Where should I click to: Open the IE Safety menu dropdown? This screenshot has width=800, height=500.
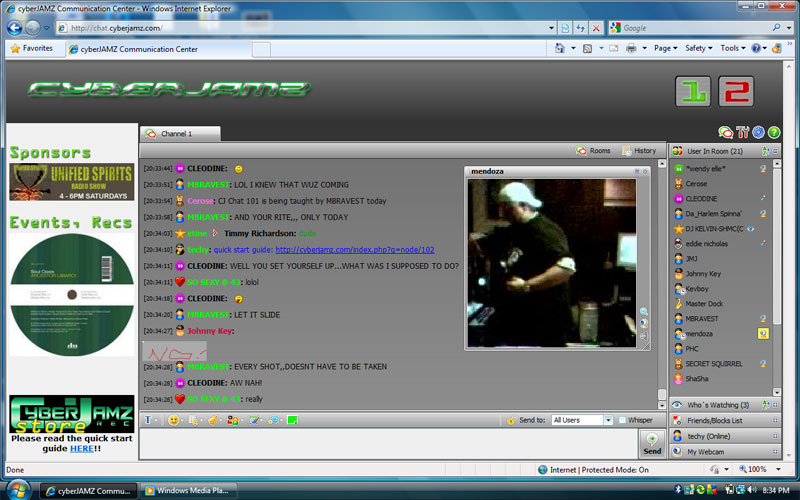click(698, 48)
